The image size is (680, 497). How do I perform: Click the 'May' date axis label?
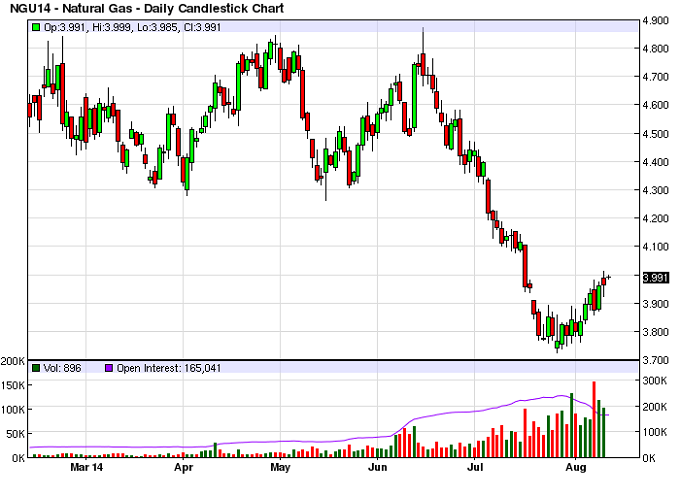[280, 468]
